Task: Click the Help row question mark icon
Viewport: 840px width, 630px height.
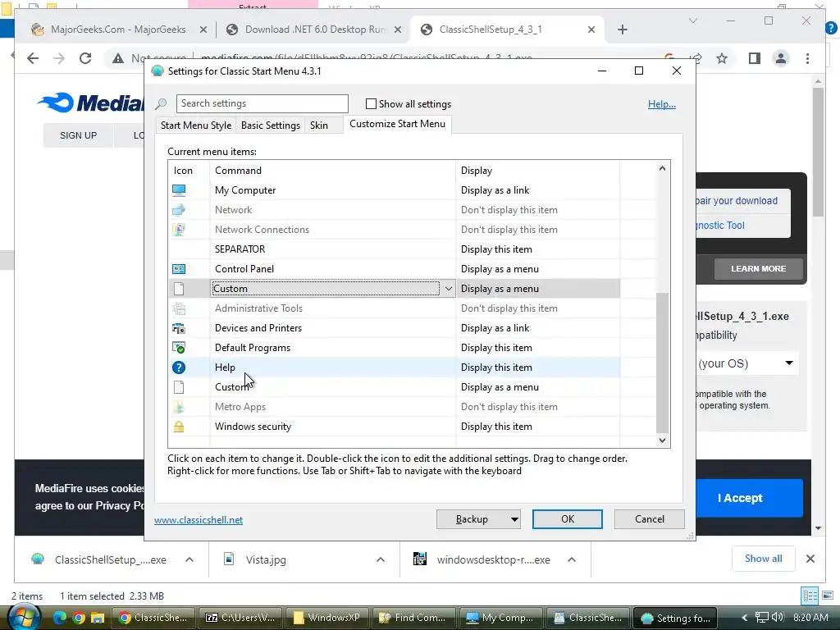Action: (x=179, y=367)
